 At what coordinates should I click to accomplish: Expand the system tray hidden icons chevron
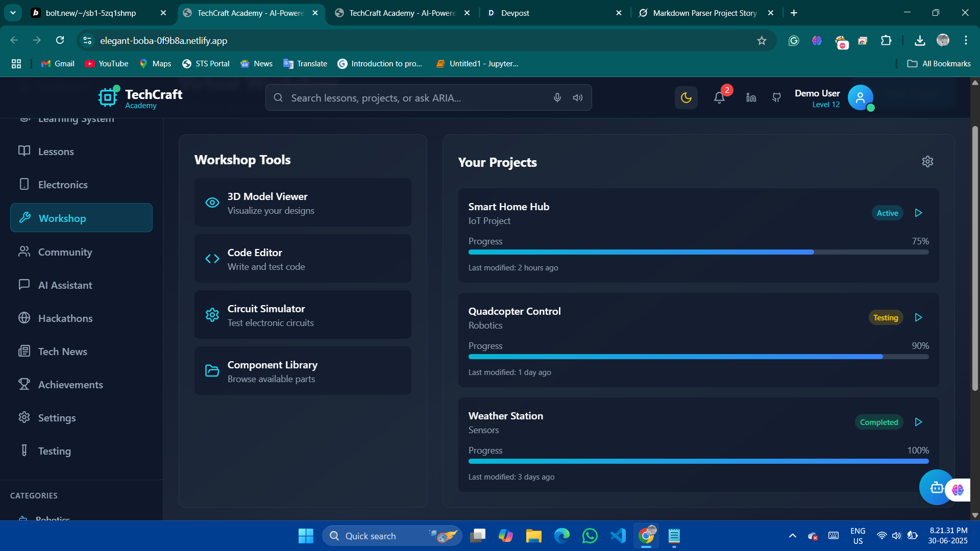coord(792,536)
